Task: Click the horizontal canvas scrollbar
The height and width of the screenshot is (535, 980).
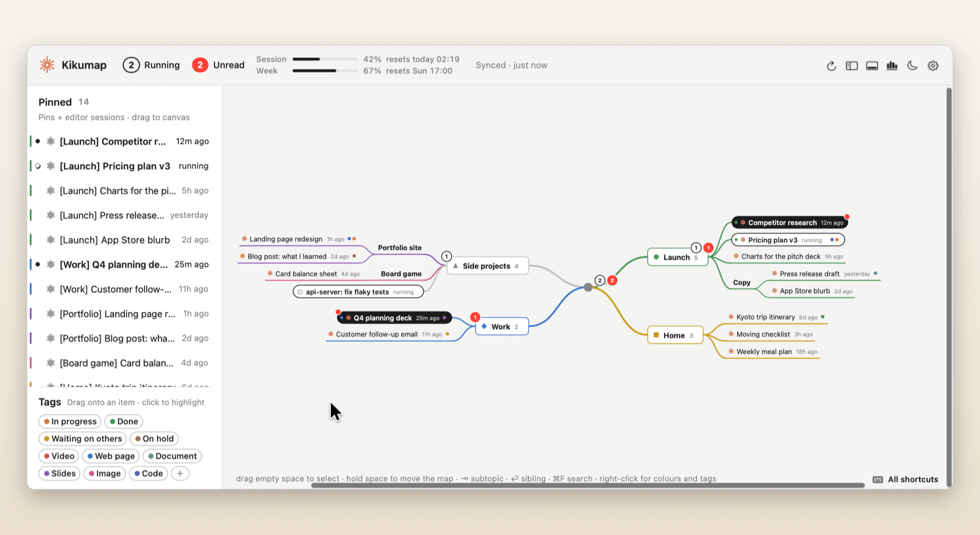Action: pos(588,486)
